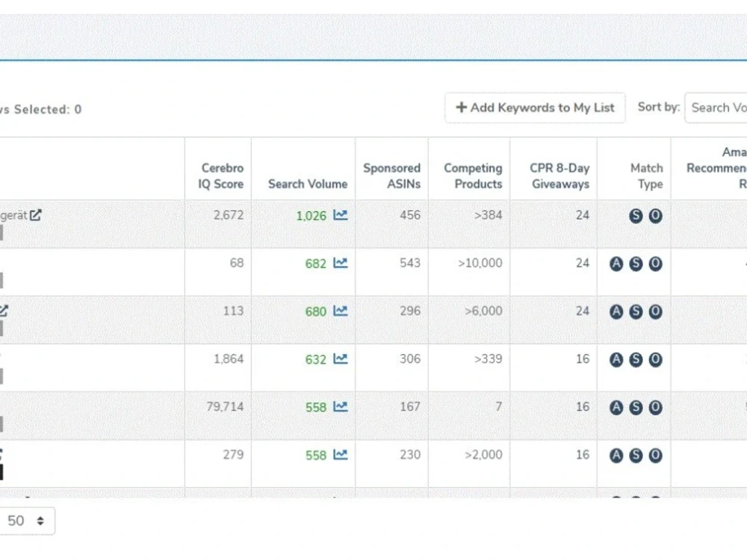Click the A match badge in the 68 IQ score row
This screenshot has height=560, width=747.
tap(616, 264)
